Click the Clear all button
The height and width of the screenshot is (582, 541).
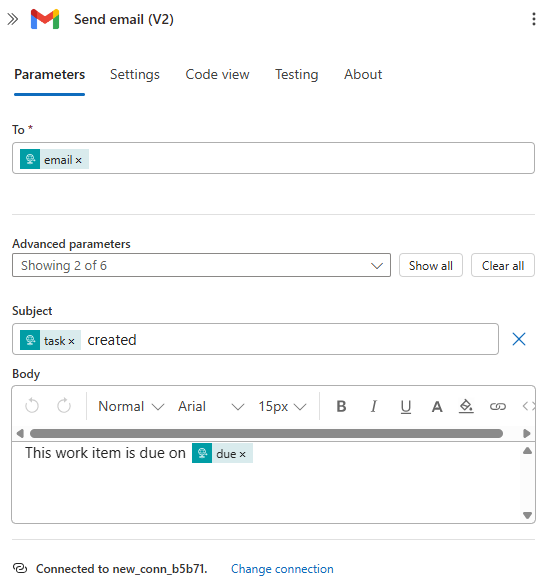502,265
